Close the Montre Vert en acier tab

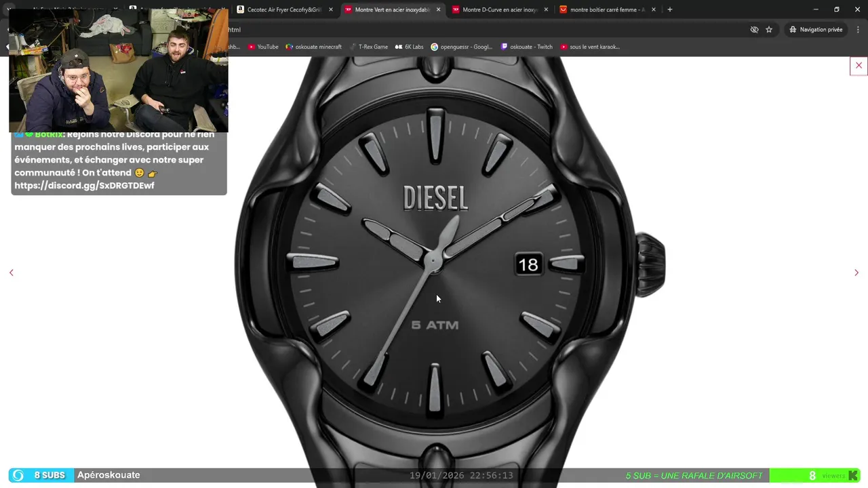click(x=438, y=9)
